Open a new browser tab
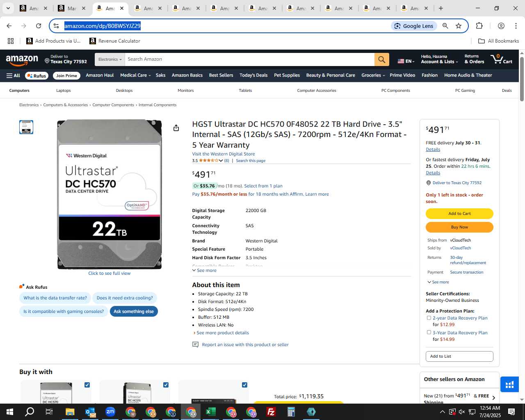Image resolution: width=525 pixels, height=420 pixels. (441, 8)
